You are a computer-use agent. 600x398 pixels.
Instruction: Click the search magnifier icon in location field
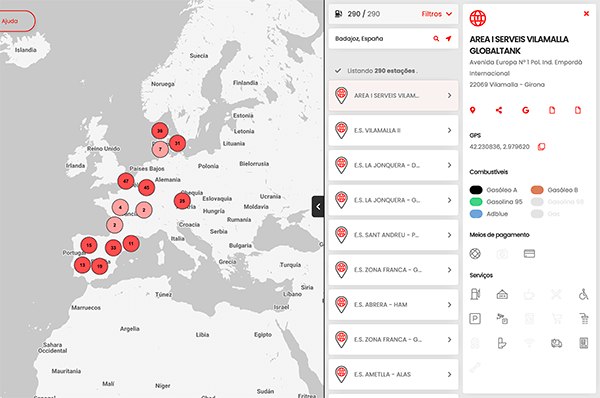coord(436,39)
